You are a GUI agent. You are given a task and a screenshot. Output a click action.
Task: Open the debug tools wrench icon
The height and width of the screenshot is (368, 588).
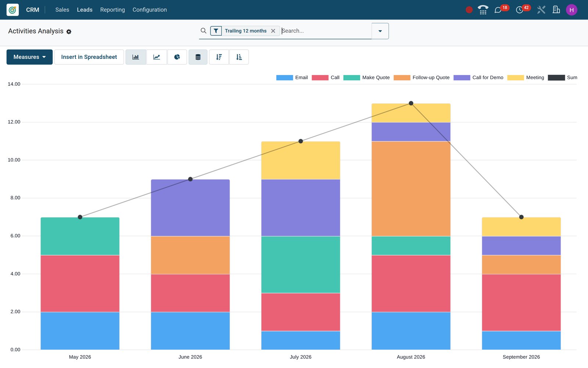541,10
